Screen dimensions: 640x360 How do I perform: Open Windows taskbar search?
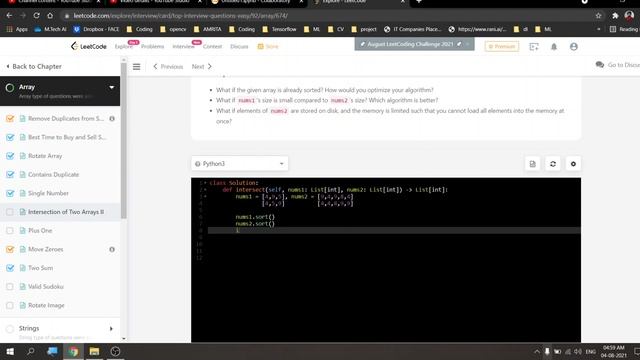pyautogui.click(x=31, y=351)
